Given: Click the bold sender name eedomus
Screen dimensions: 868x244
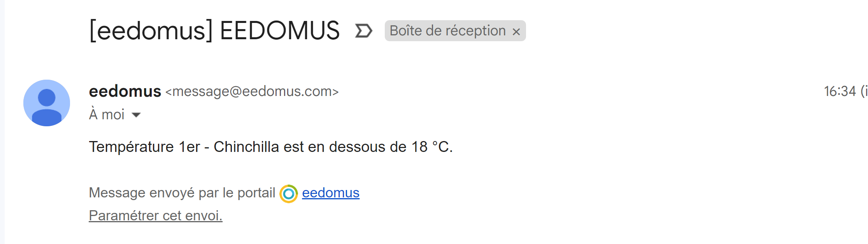Looking at the screenshot, I should [125, 91].
